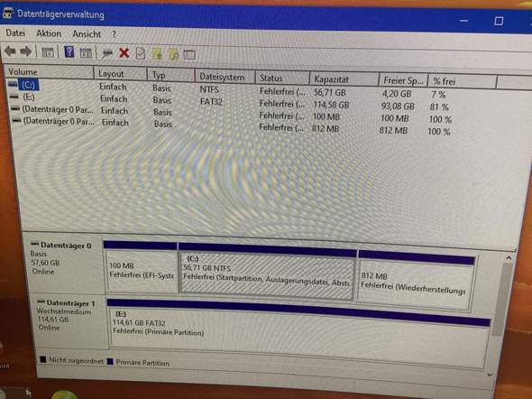532x399 pixels.
Task: Open the Datei menu
Action: [x=15, y=32]
